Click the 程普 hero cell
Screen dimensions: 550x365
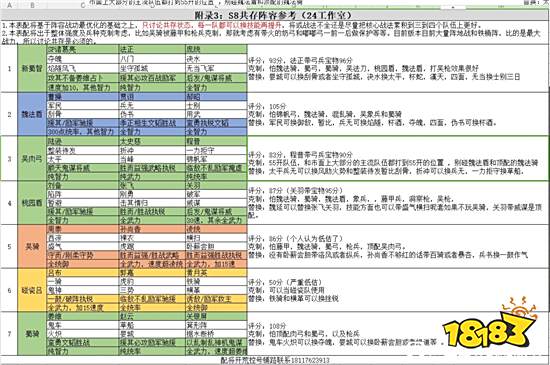216,141
